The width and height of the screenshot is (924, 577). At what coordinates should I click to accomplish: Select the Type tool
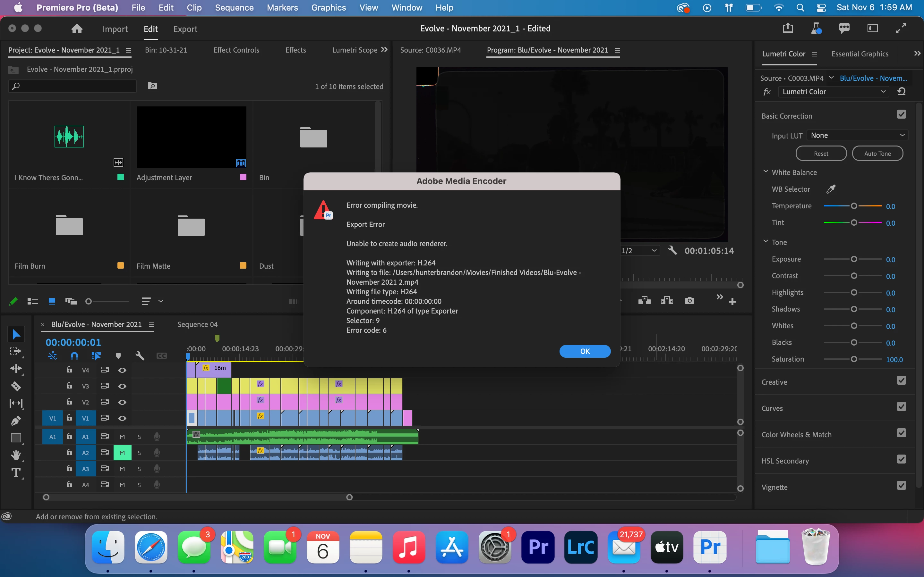[16, 472]
